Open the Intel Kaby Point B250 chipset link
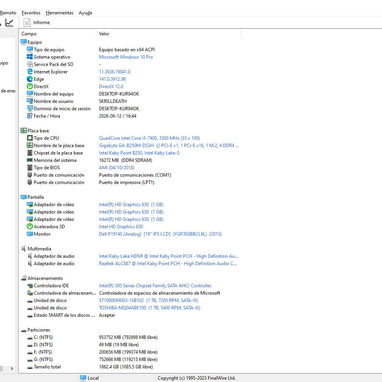382x382 pixels. click(x=139, y=153)
